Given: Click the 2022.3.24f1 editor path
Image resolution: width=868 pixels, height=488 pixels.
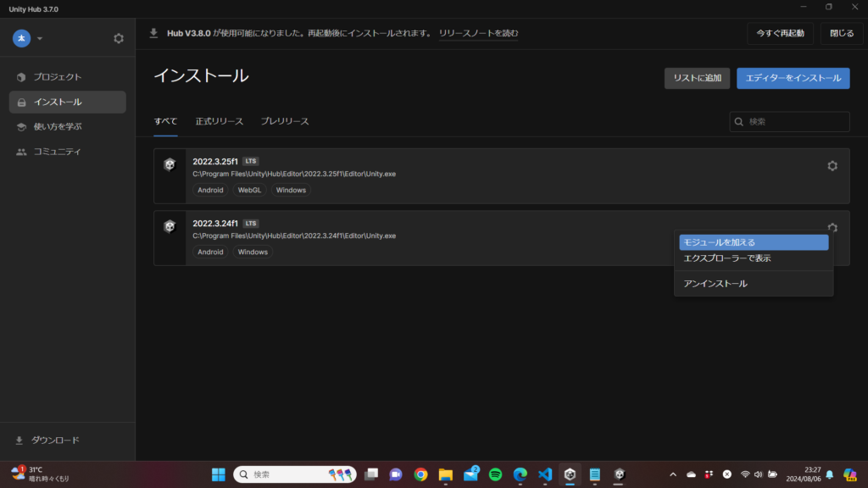Looking at the screenshot, I should click(294, 236).
